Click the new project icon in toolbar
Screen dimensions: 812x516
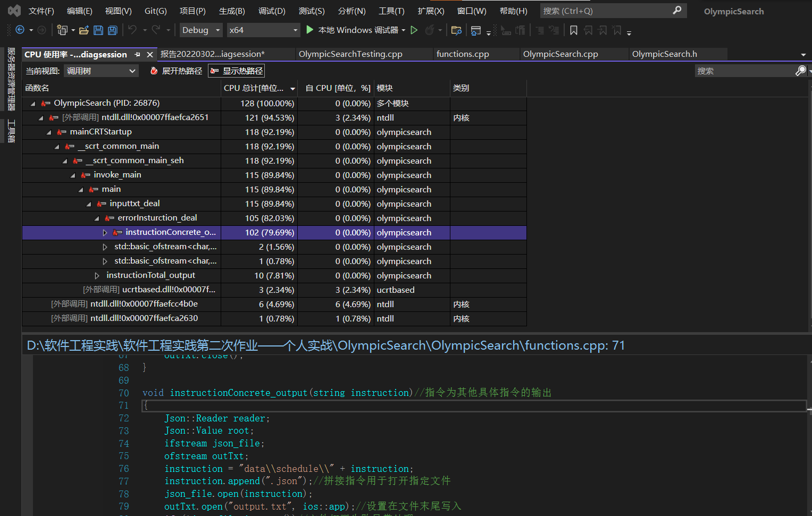pyautogui.click(x=63, y=30)
